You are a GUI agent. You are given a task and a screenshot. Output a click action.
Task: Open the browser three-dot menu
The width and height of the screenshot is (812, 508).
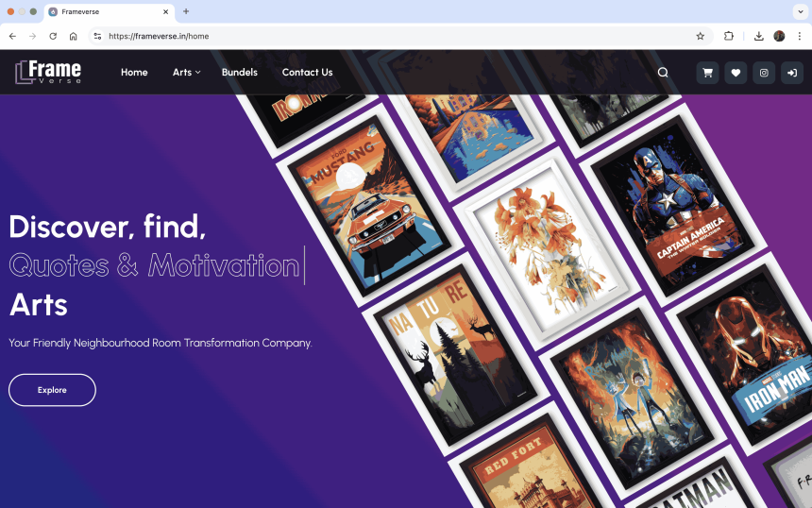[799, 36]
